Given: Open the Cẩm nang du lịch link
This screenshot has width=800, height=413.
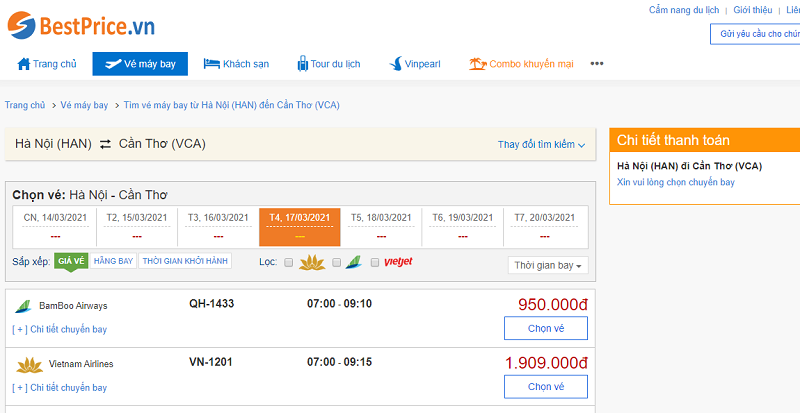Looking at the screenshot, I should click(x=684, y=10).
